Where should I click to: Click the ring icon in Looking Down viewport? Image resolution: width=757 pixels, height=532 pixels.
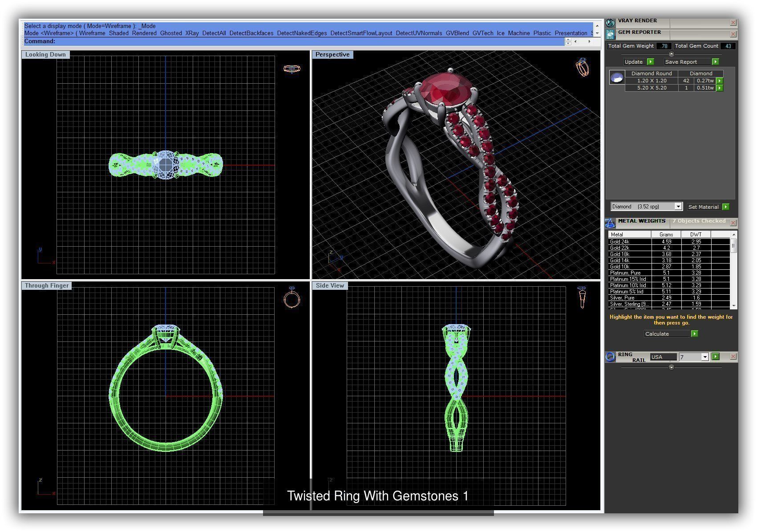click(x=292, y=69)
